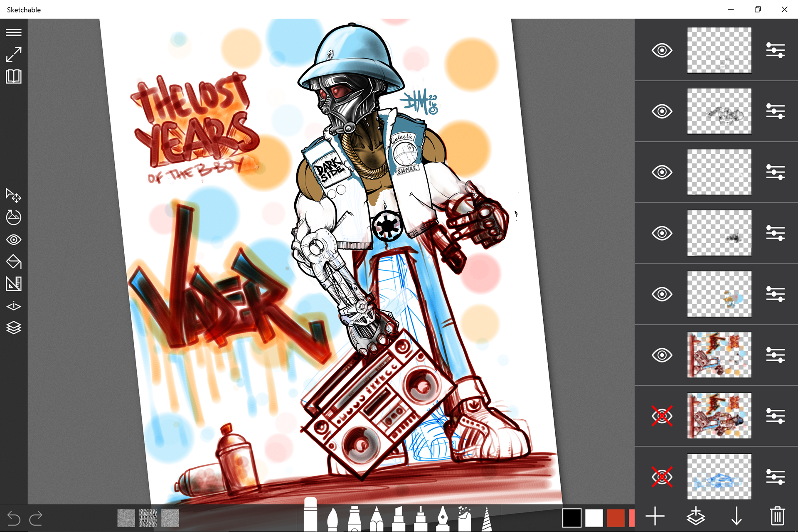The height and width of the screenshot is (532, 798).
Task: Pick the black color swatch
Action: pyautogui.click(x=571, y=518)
